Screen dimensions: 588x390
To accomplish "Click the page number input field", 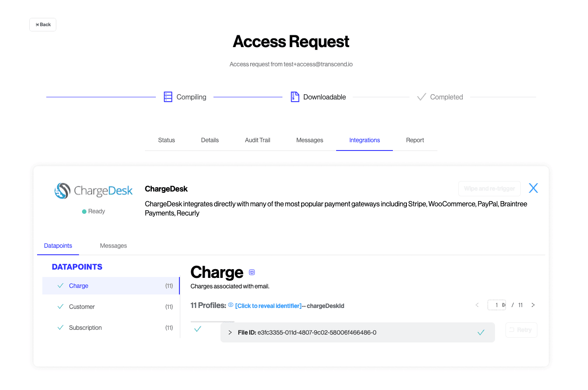I will click(496, 305).
